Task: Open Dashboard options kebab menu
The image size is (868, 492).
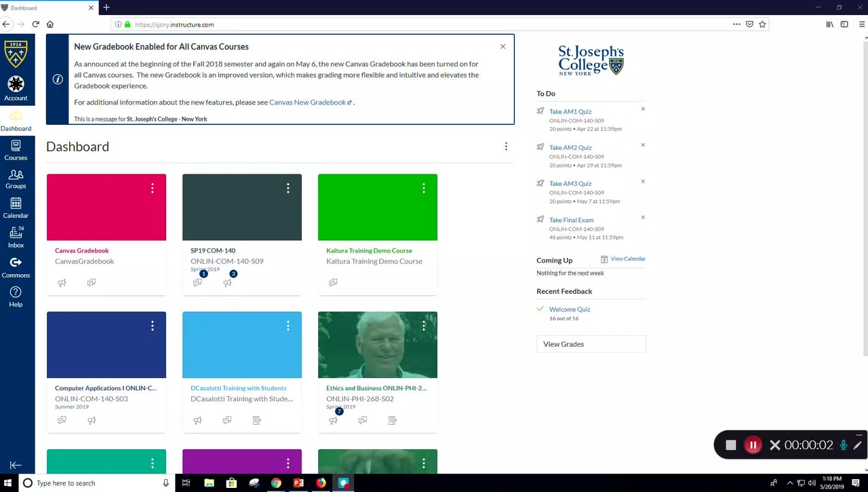Action: [x=506, y=147]
